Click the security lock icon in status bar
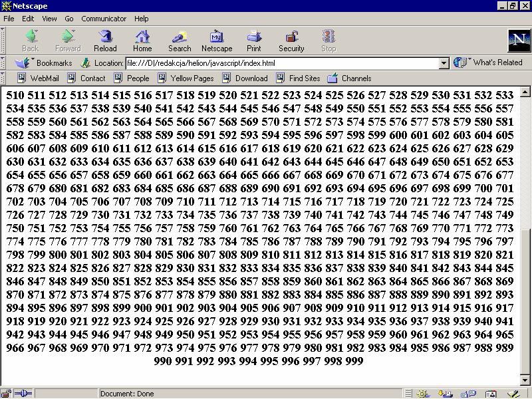 tap(6, 394)
